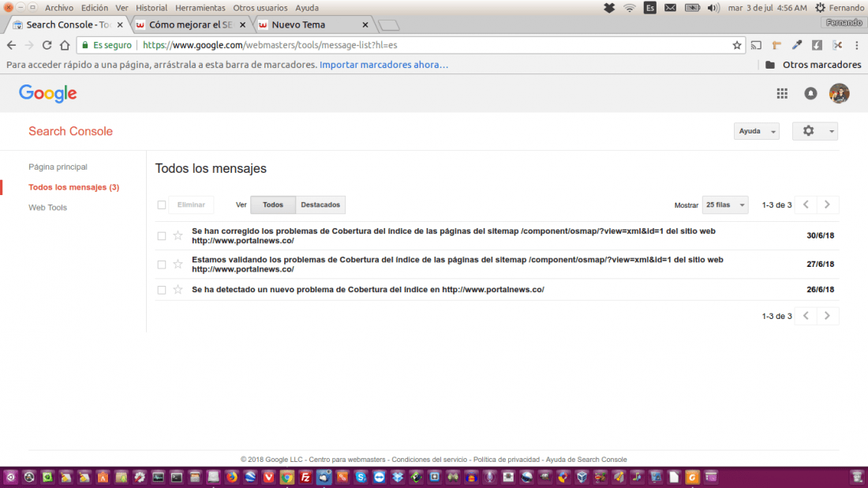
Task: Check the 'Estamos validando' message checkbox
Action: click(162, 265)
